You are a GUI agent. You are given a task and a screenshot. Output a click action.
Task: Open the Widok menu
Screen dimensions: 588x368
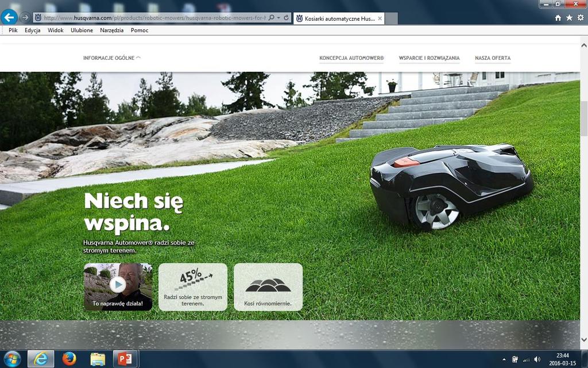(56, 30)
